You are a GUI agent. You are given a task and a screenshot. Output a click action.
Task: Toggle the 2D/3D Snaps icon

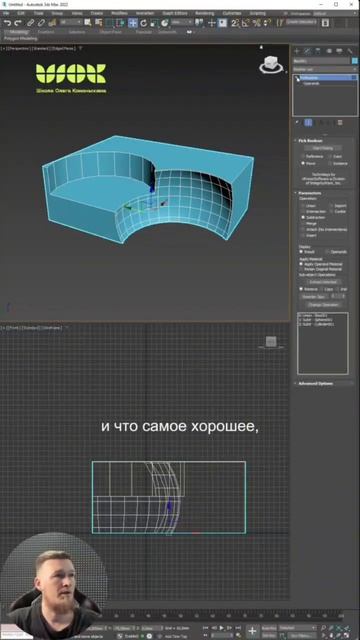coord(235,23)
